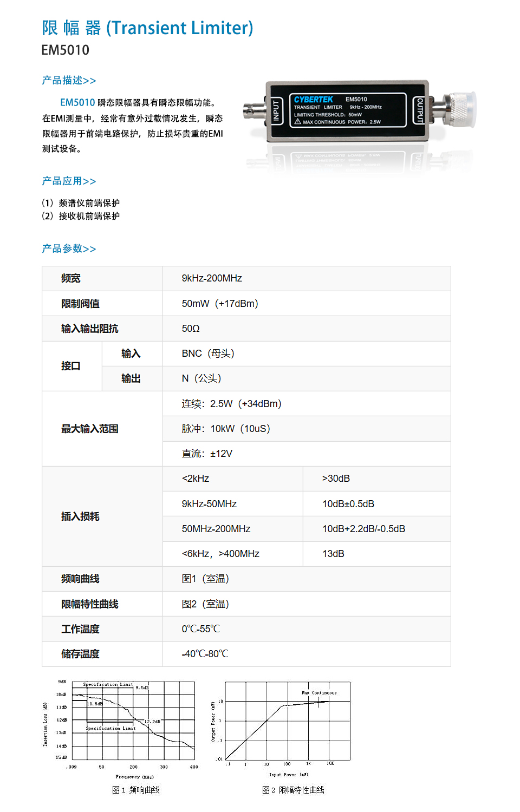Select the loss value '10dB±0.5dB'
This screenshot has width=520, height=812.
(x=348, y=504)
